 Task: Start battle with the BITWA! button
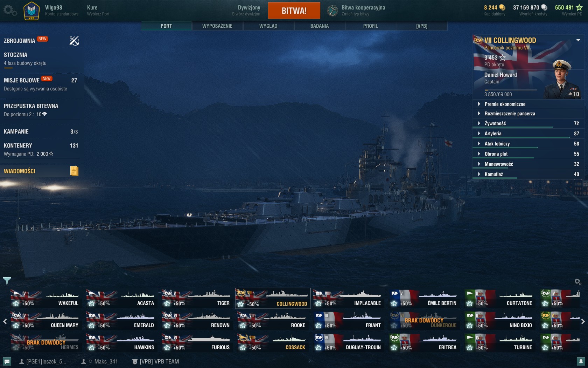click(x=294, y=11)
